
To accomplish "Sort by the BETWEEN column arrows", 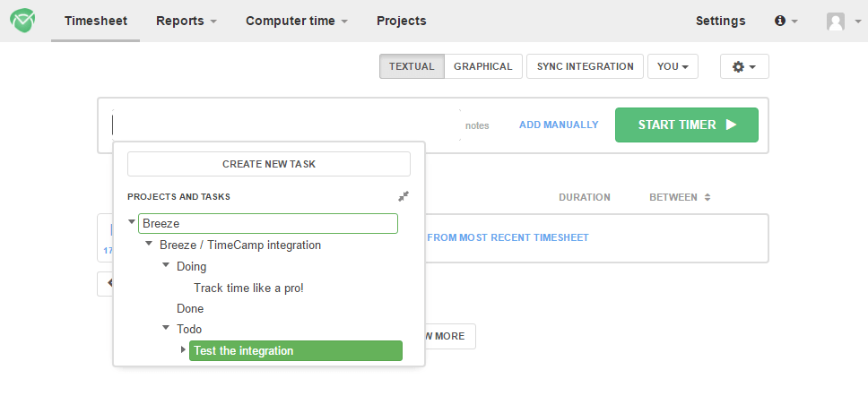I will point(707,197).
